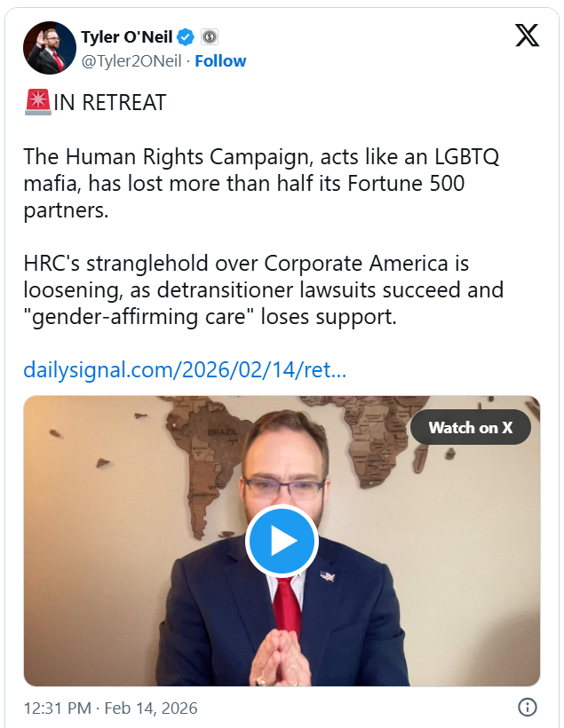
Task: Open the info icon beside the timestamp
Action: coord(527,708)
